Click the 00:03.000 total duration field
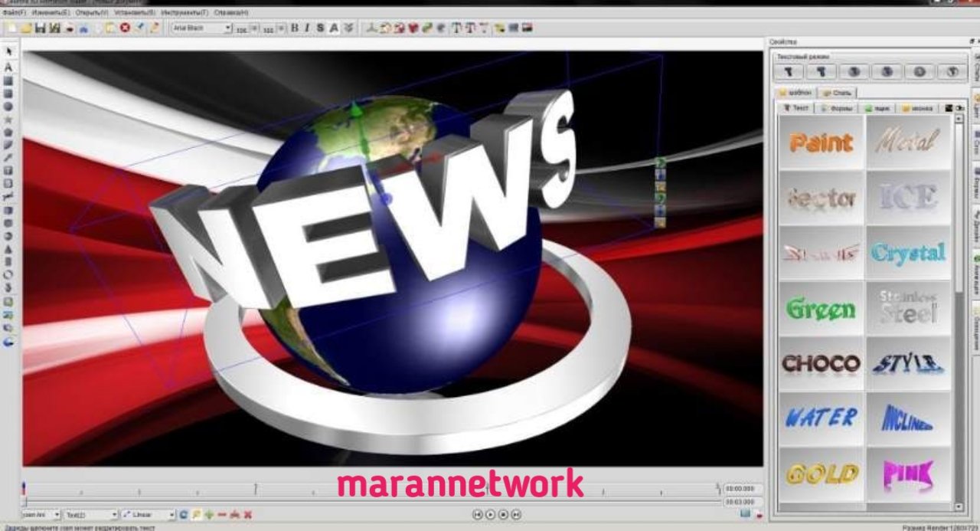The height and width of the screenshot is (531, 980). pyautogui.click(x=743, y=502)
